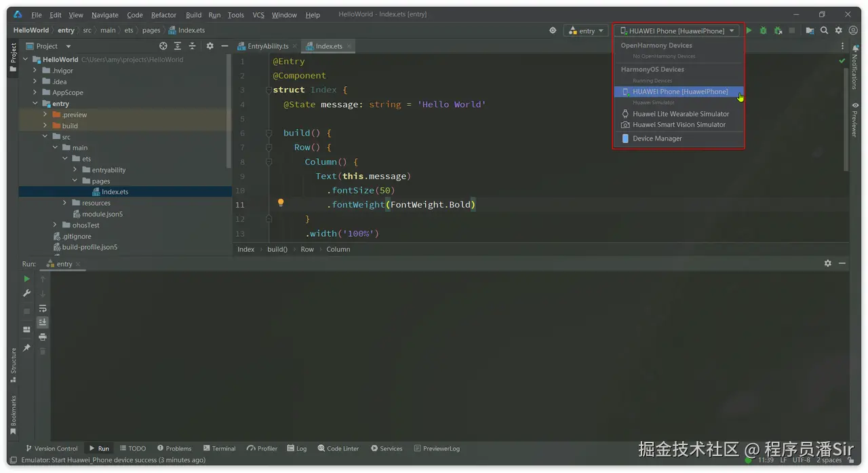Hide the Run tool window with minus
The width and height of the screenshot is (868, 473).
[x=842, y=263]
